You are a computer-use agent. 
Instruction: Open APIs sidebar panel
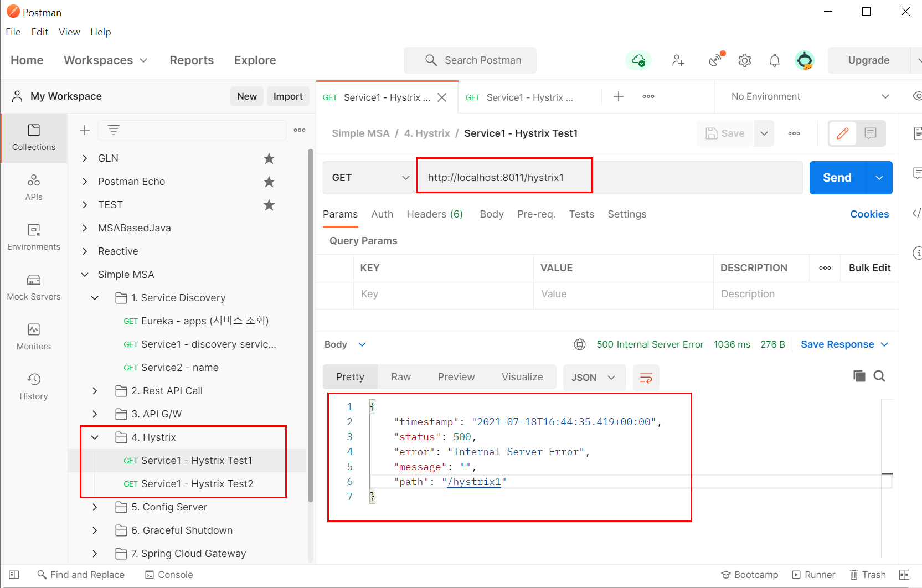34,188
